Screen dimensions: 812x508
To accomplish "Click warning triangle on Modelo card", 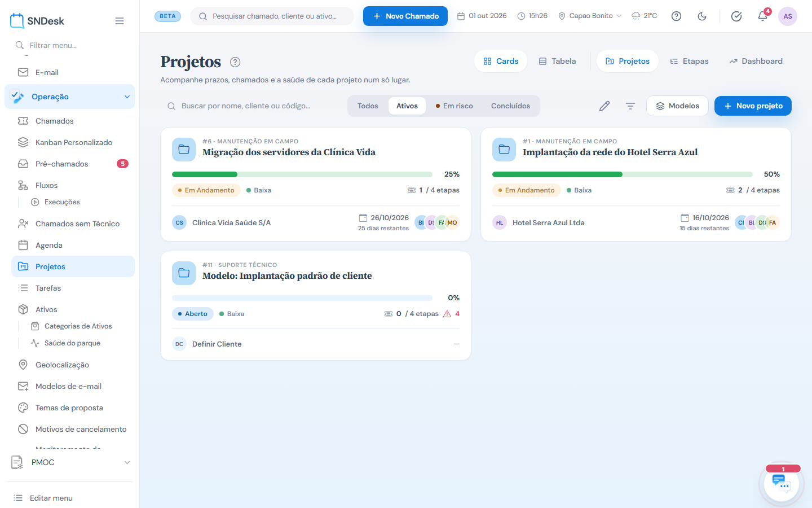I will [447, 314].
